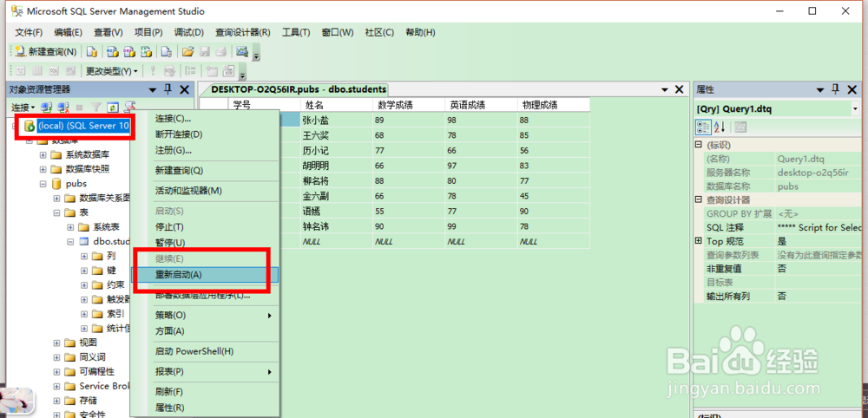The image size is (868, 418).
Task: Select 断开连接(D) from context menu
Action: pos(204,134)
